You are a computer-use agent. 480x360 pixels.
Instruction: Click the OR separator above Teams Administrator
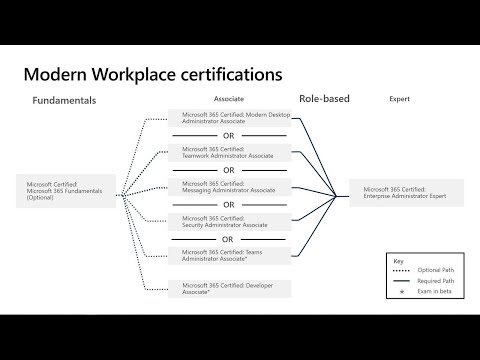[x=228, y=239]
